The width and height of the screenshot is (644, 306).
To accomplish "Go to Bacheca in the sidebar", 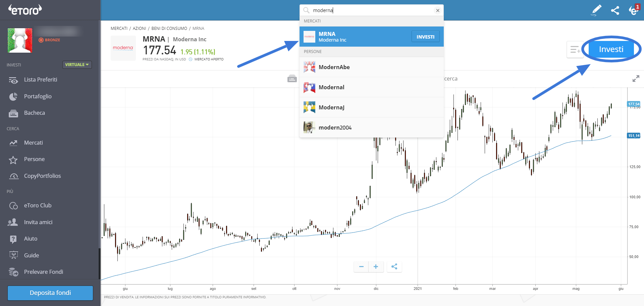I will [x=35, y=113].
